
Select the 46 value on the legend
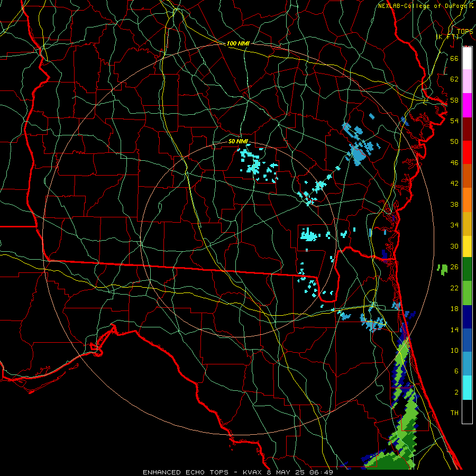tap(454, 163)
